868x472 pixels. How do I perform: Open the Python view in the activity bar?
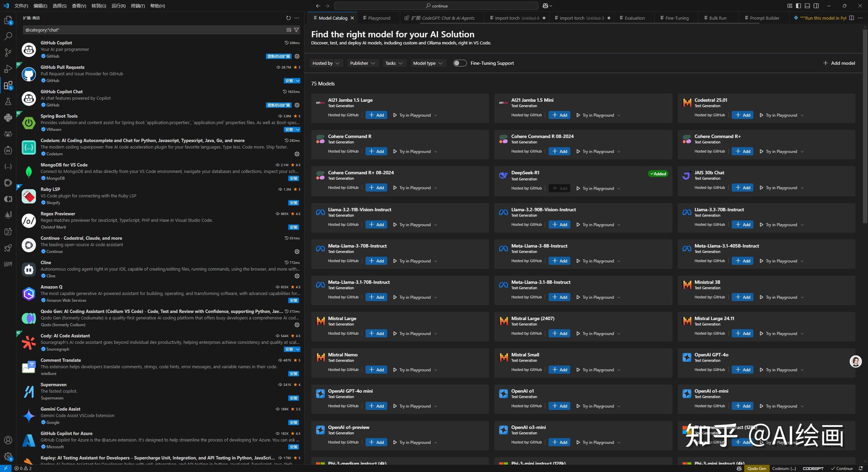click(8, 118)
